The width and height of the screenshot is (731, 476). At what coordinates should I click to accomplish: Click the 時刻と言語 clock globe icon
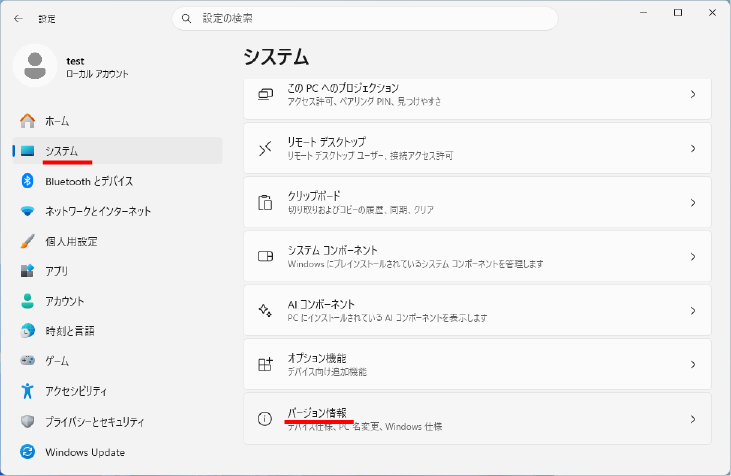tap(28, 331)
